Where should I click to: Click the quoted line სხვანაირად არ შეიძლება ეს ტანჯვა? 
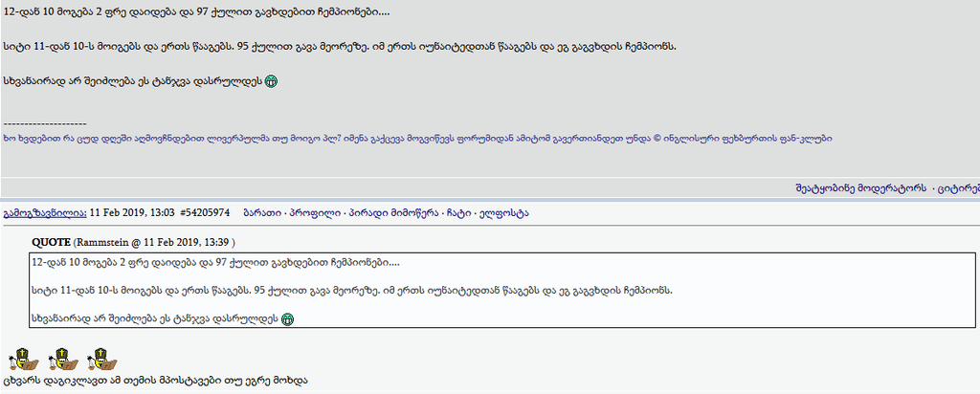154,319
